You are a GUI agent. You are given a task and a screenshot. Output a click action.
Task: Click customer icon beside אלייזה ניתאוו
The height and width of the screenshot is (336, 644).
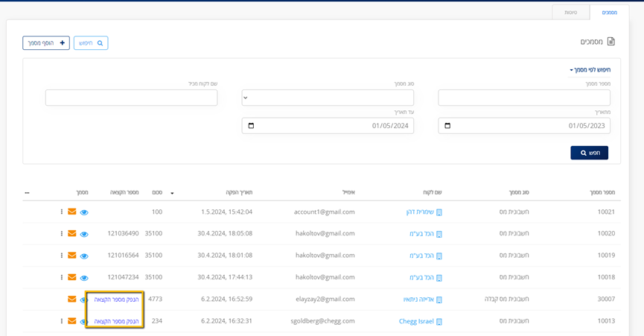pos(439,299)
